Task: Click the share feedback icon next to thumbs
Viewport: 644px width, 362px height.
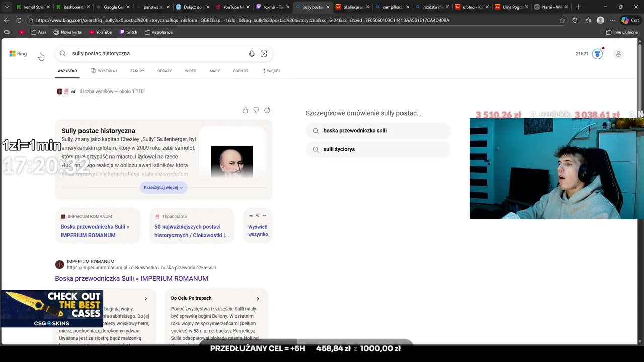Action: click(x=267, y=110)
